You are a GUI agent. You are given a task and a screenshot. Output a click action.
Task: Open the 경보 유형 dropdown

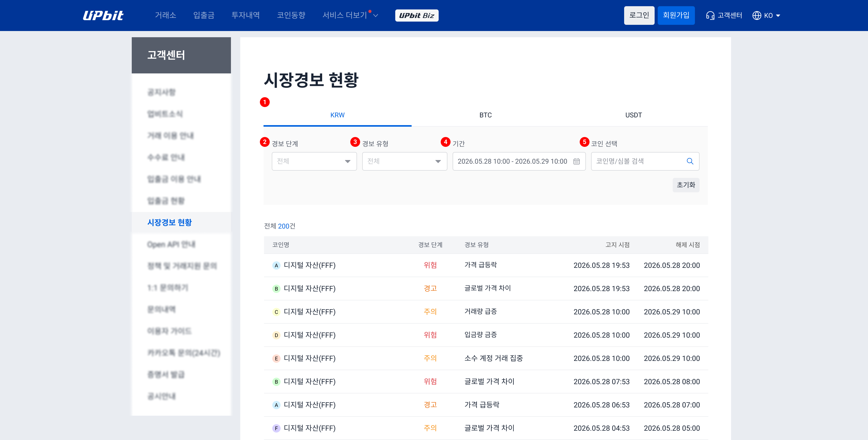pos(404,162)
